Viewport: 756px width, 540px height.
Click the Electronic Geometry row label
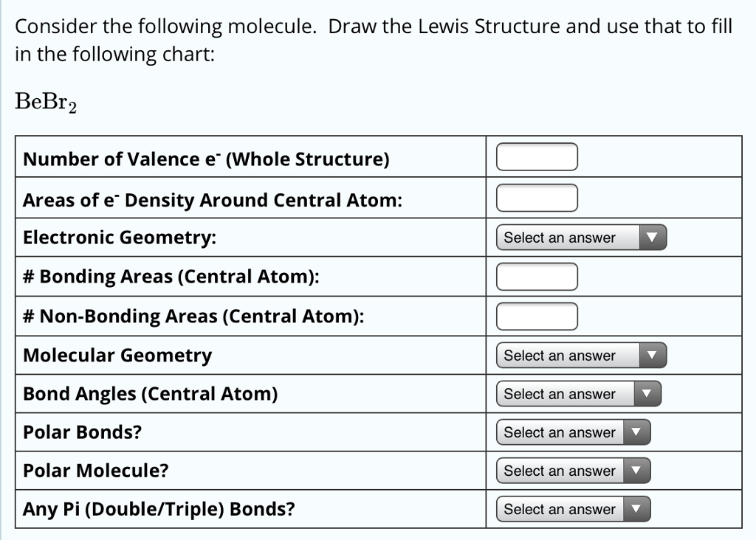(103, 237)
